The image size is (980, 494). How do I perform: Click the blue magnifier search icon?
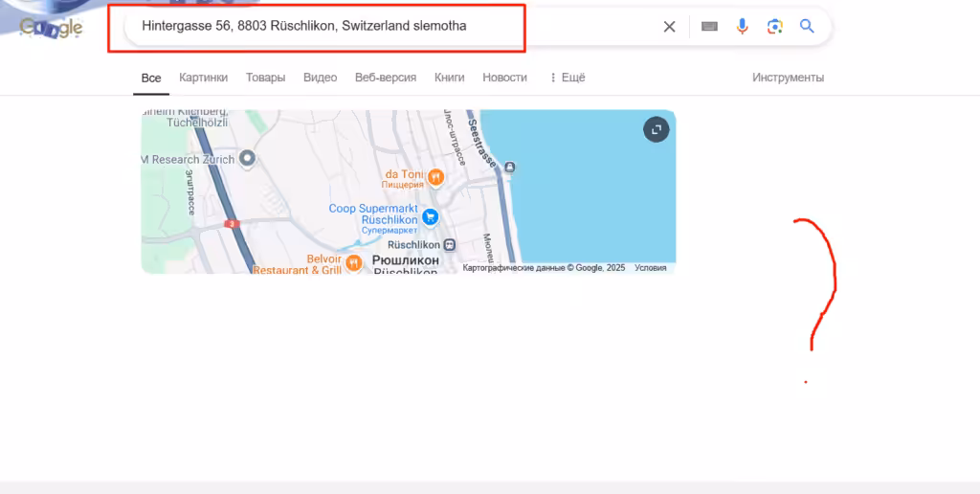point(807,26)
